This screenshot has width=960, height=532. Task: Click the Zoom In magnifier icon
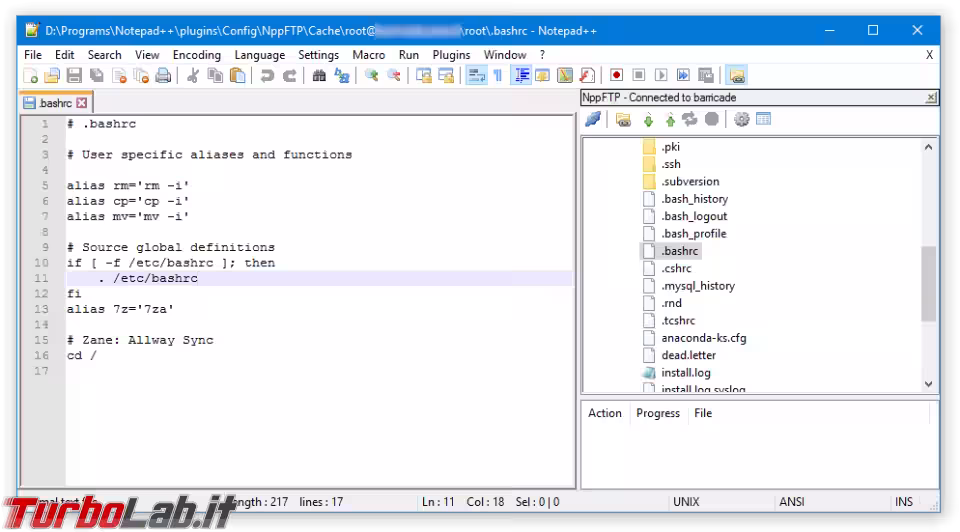(371, 75)
